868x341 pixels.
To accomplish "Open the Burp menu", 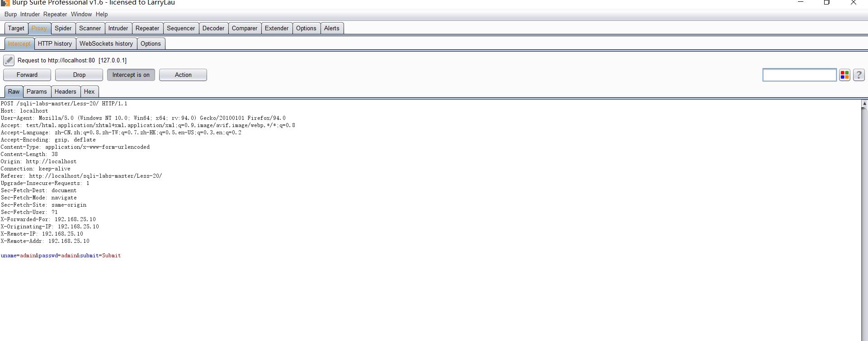I will 10,14.
